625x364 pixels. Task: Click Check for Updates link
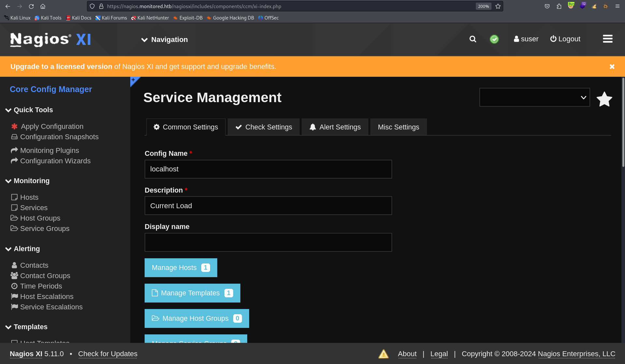point(108,354)
